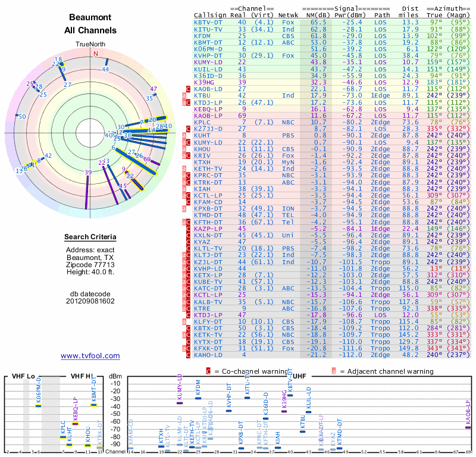Select the KUIL-LD callsign in the table
Viewport: 476px width, 457px height.
click(208, 69)
